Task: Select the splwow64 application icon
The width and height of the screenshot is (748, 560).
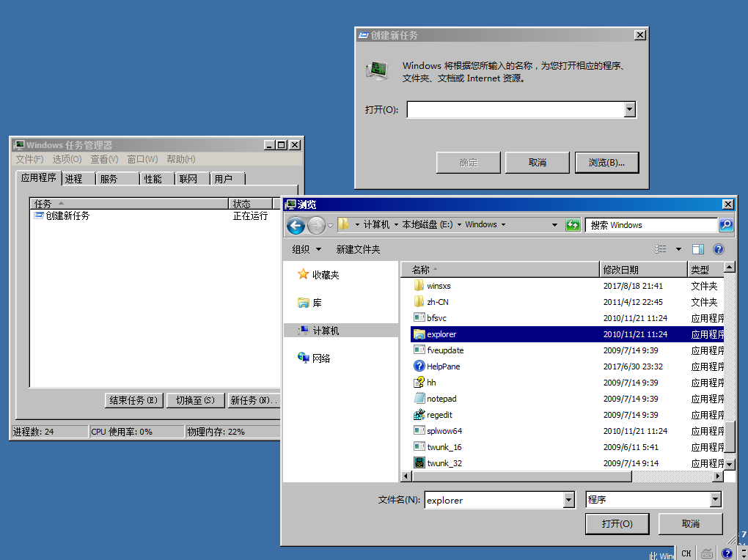Action: point(419,431)
